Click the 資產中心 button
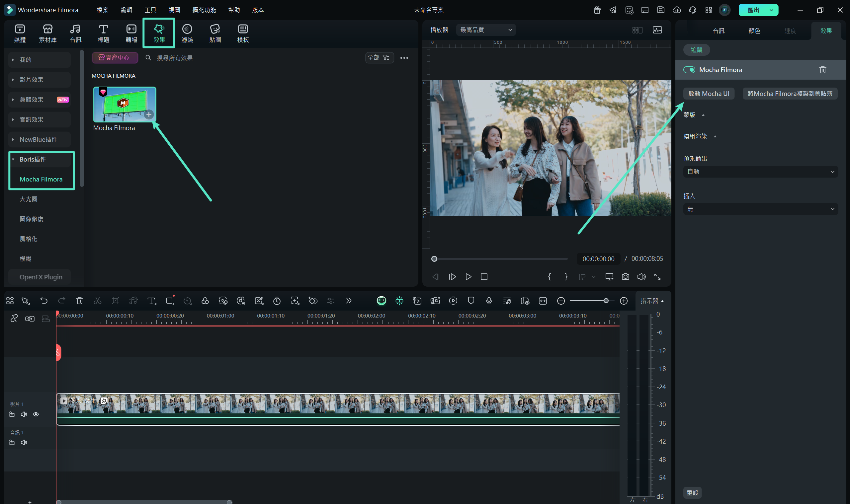 coord(115,58)
